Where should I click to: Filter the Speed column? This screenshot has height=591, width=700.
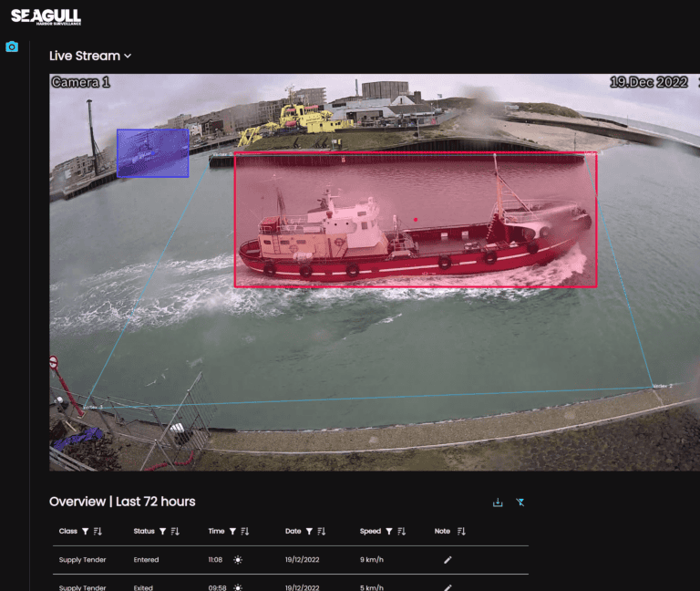pyautogui.click(x=389, y=531)
